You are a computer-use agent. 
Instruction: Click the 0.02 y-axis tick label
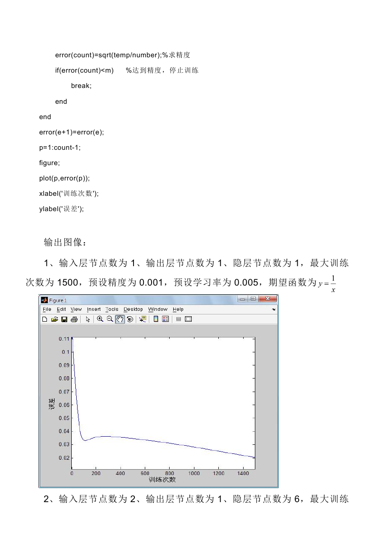point(64,458)
